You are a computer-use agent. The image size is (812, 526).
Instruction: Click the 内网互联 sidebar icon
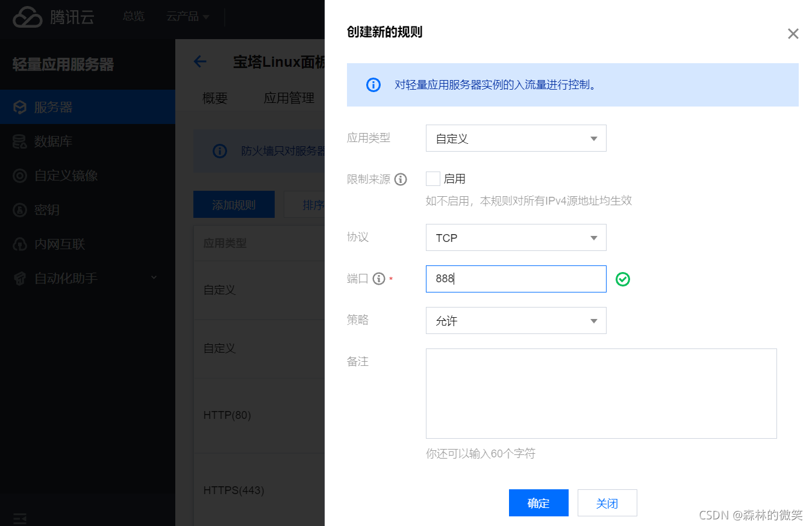click(20, 244)
